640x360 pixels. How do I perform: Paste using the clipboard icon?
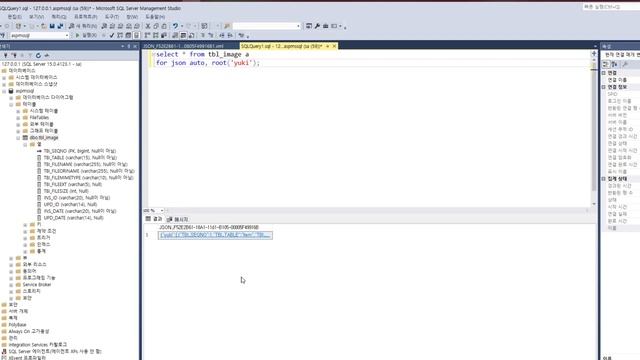click(x=164, y=26)
